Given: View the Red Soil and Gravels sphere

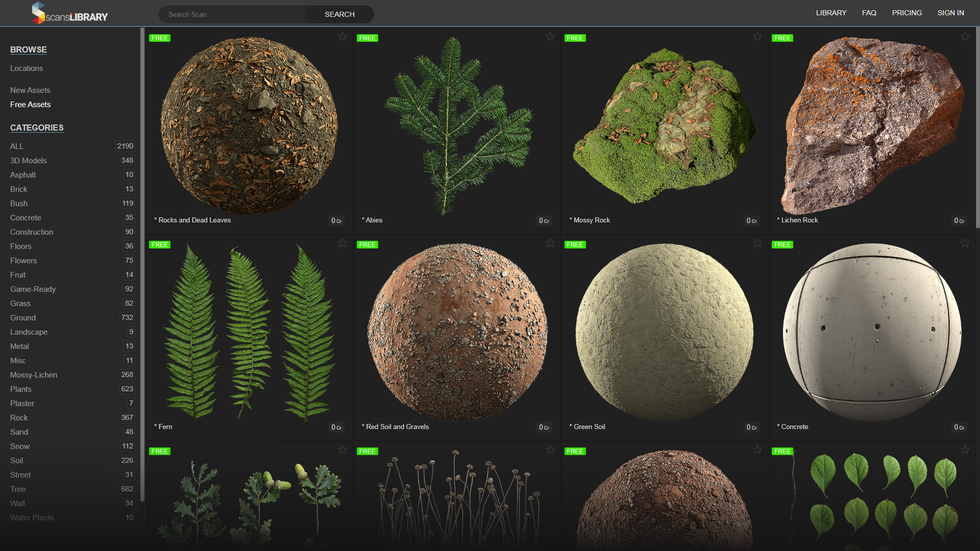Looking at the screenshot, I should click(x=457, y=332).
